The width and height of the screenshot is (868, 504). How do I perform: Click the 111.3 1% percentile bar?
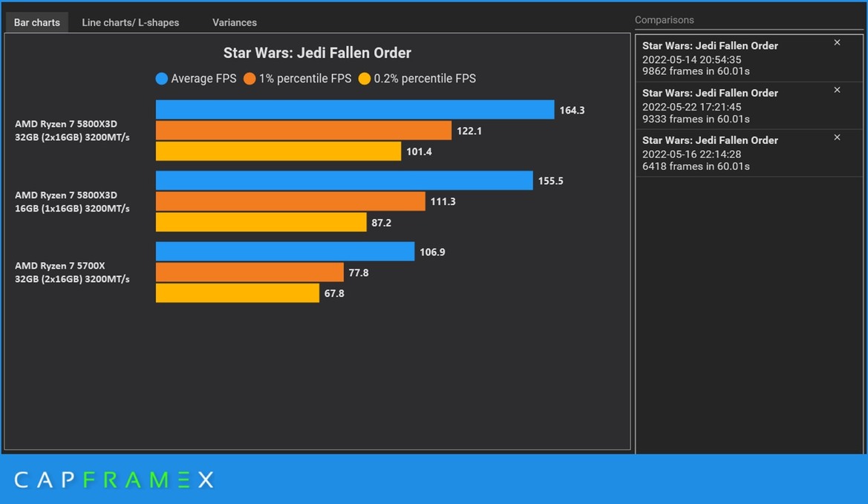pyautogui.click(x=290, y=201)
